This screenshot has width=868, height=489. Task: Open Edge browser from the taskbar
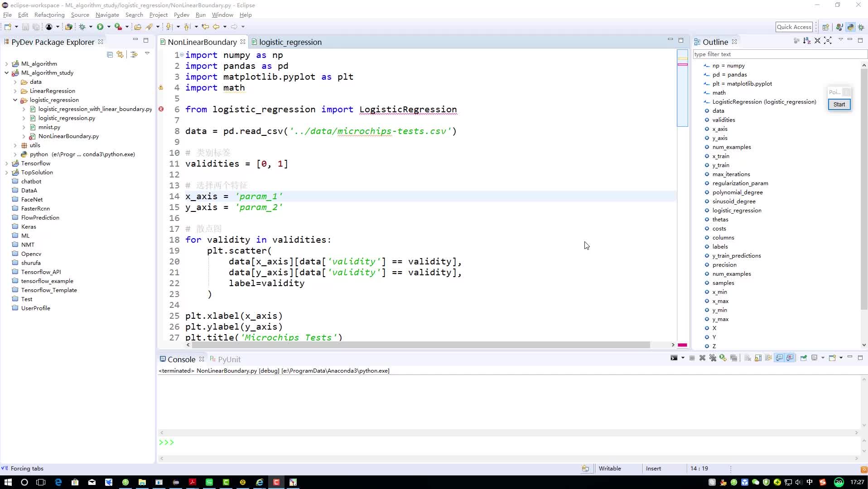pos(58,482)
